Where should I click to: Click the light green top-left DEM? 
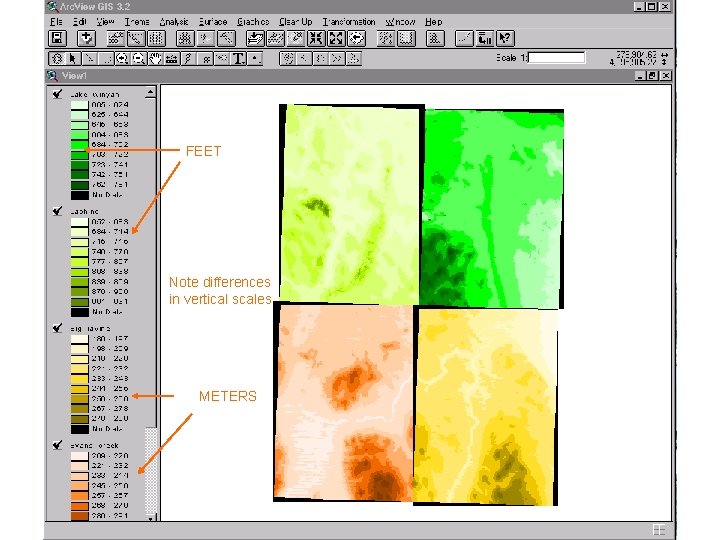[x=350, y=203]
